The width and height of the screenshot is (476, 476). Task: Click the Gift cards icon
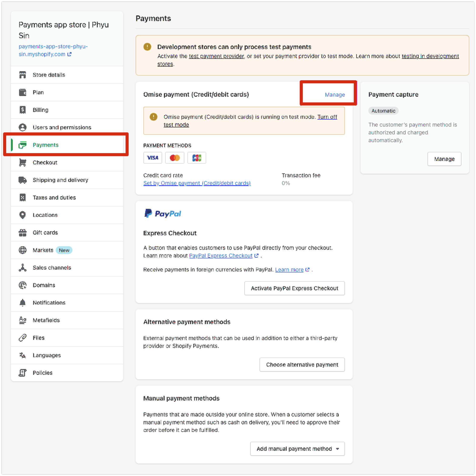pyautogui.click(x=23, y=232)
